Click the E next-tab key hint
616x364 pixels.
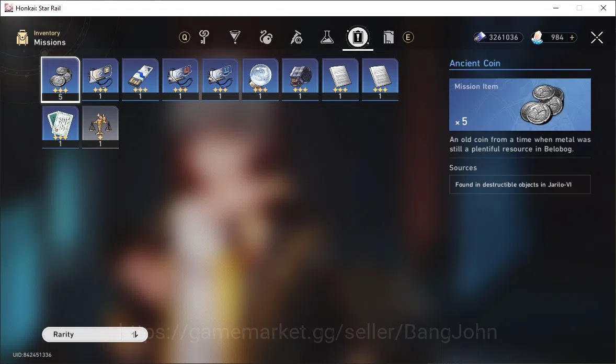point(408,37)
